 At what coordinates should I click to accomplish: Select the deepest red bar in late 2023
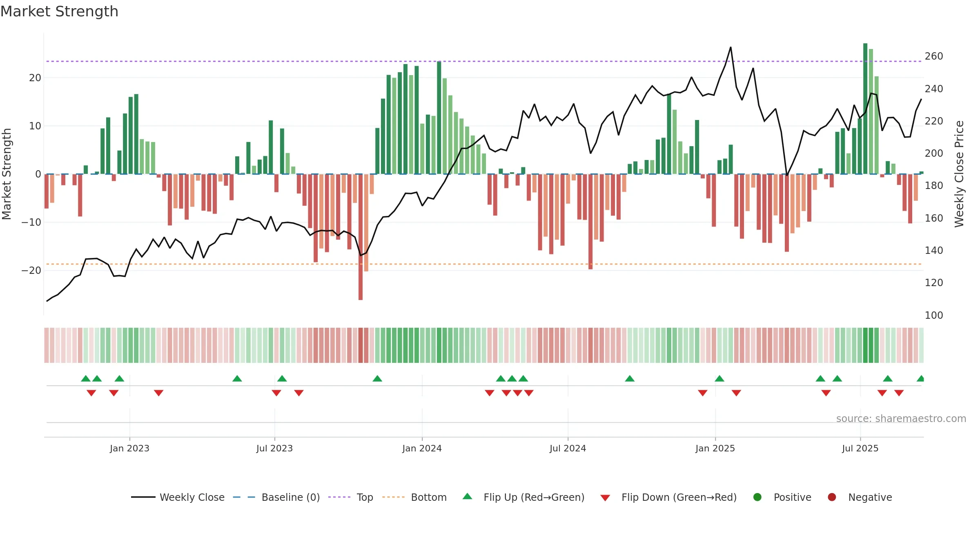click(x=361, y=237)
